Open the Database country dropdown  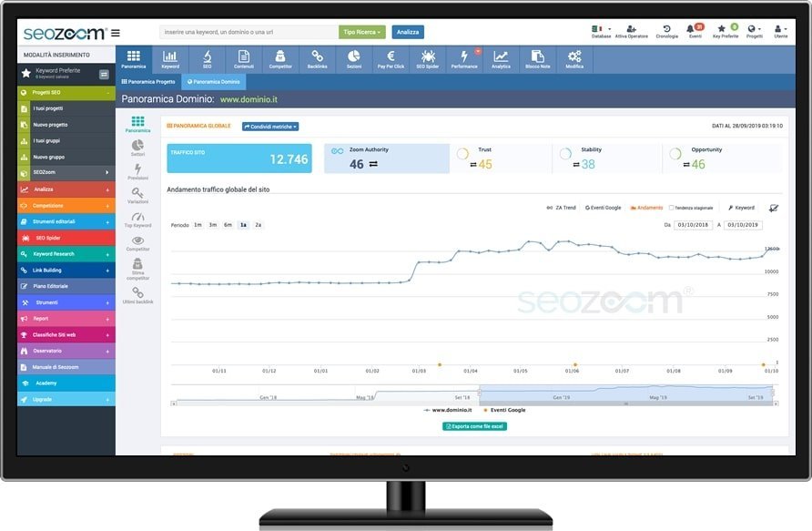[x=601, y=28]
